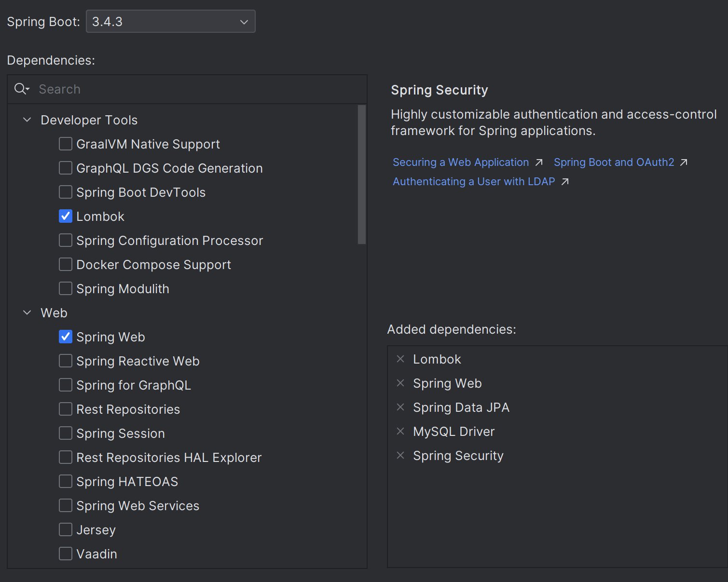728x582 pixels.
Task: Check Spring Configuration Processor
Action: [66, 240]
